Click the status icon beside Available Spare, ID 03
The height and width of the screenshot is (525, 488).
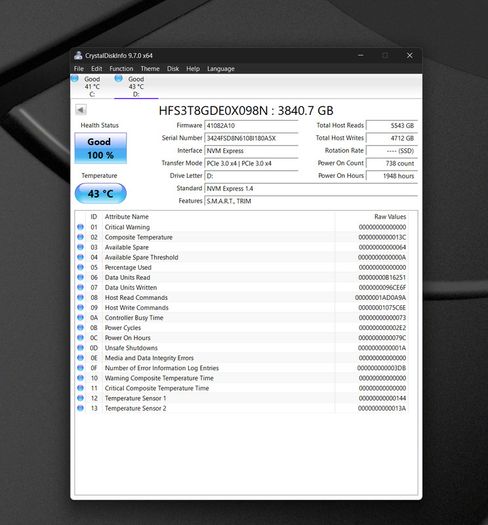point(80,247)
